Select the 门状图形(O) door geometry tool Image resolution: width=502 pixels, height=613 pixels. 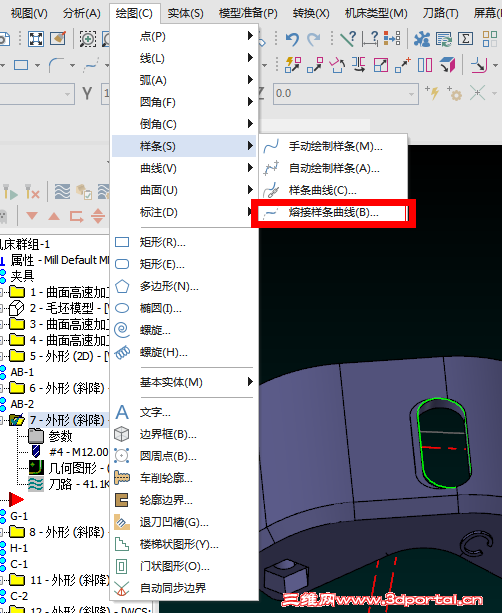click(184, 566)
